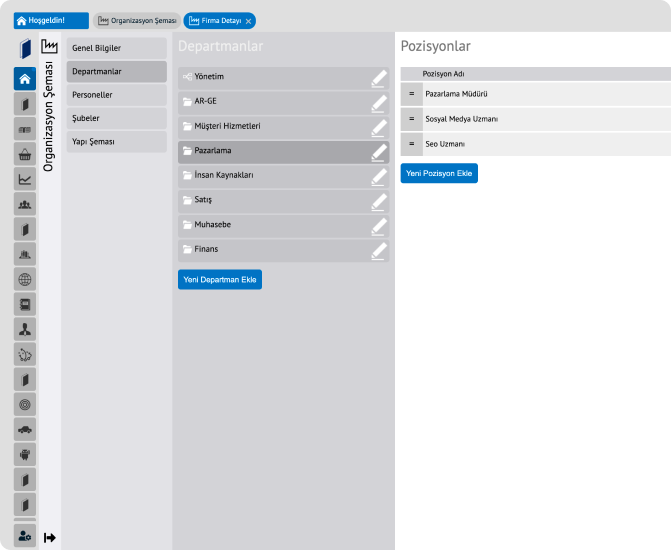
Task: Select the Satış department
Action: click(283, 201)
